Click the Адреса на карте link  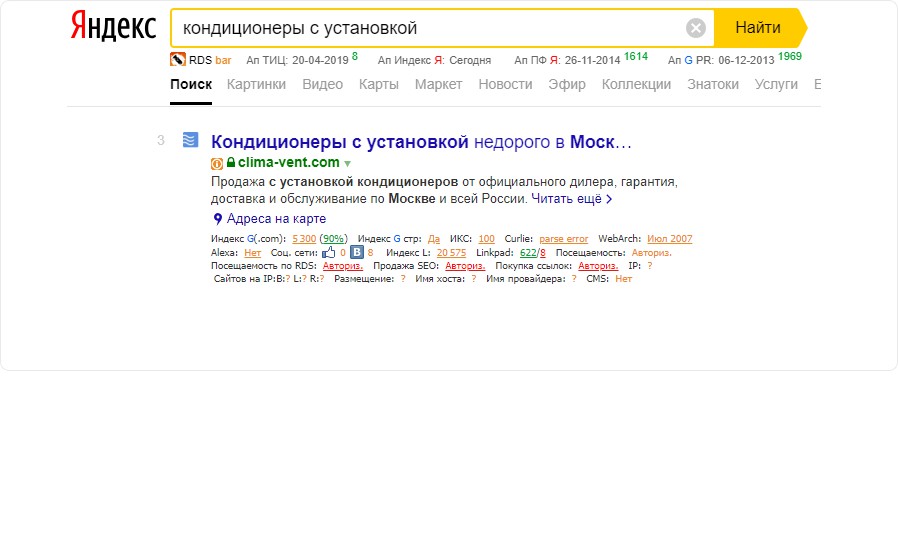click(x=276, y=219)
